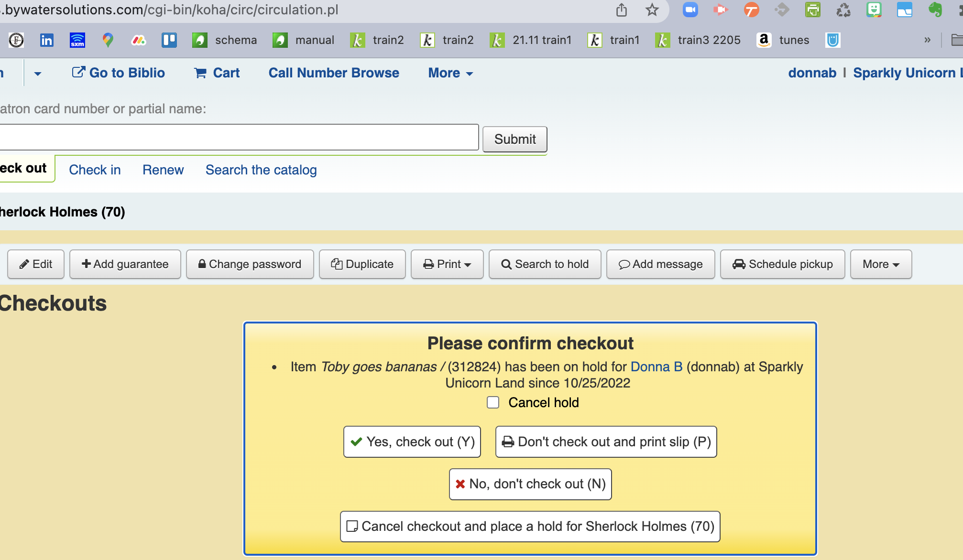Open the Donna B patron link
The image size is (963, 560).
(x=656, y=366)
